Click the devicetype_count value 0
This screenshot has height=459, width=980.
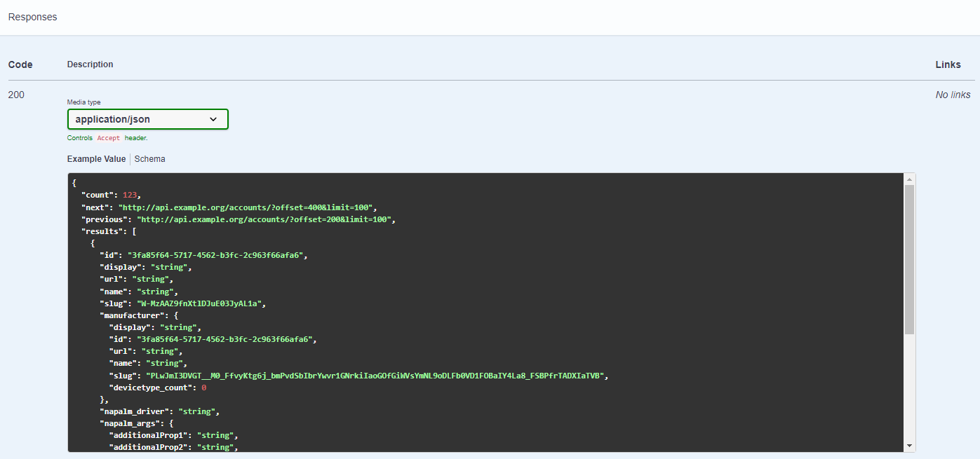coord(204,388)
